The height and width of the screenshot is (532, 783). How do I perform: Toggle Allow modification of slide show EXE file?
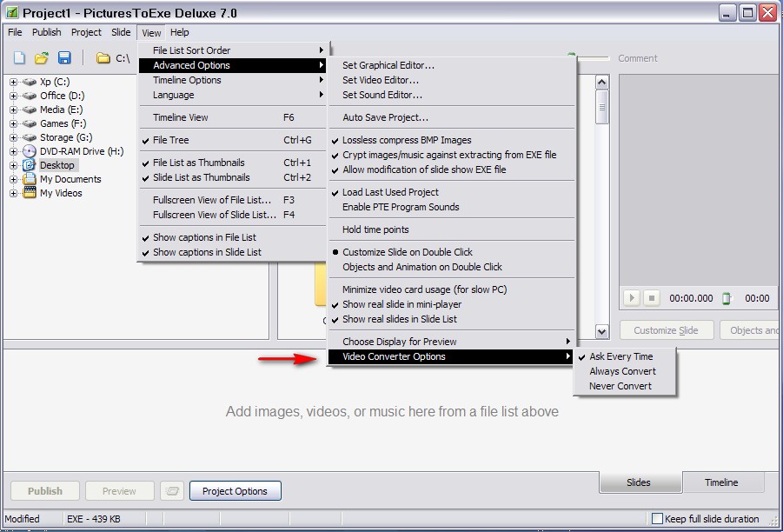[451, 170]
